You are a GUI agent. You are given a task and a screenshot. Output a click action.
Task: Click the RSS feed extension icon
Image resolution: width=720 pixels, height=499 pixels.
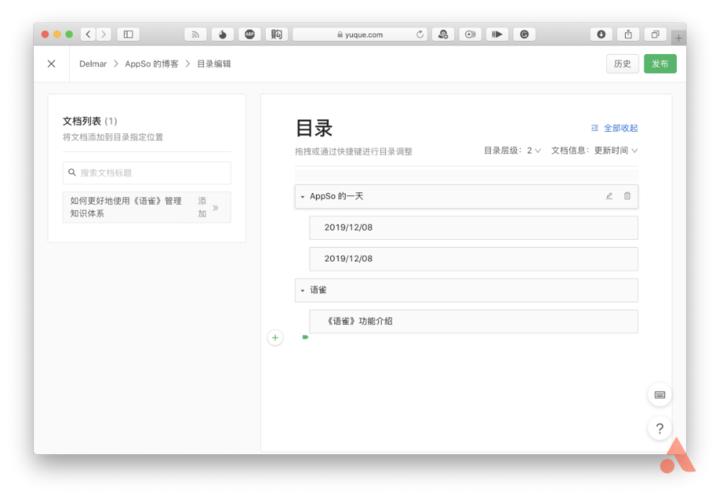pyautogui.click(x=196, y=34)
